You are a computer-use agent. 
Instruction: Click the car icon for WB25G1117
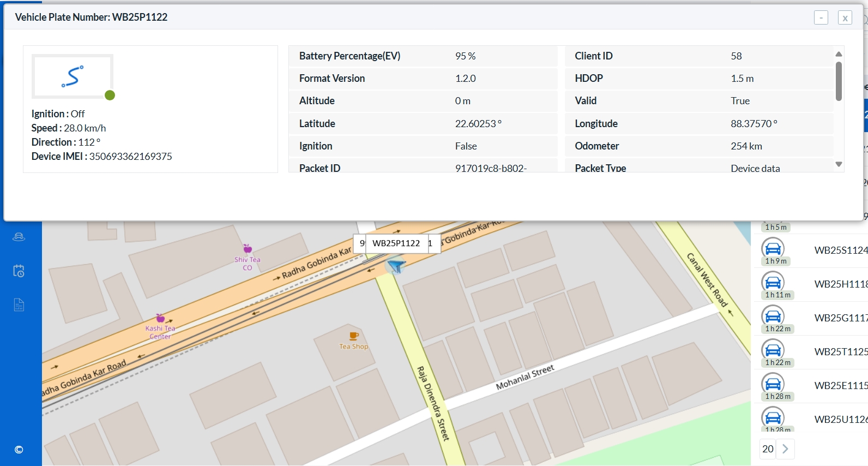[x=773, y=316]
